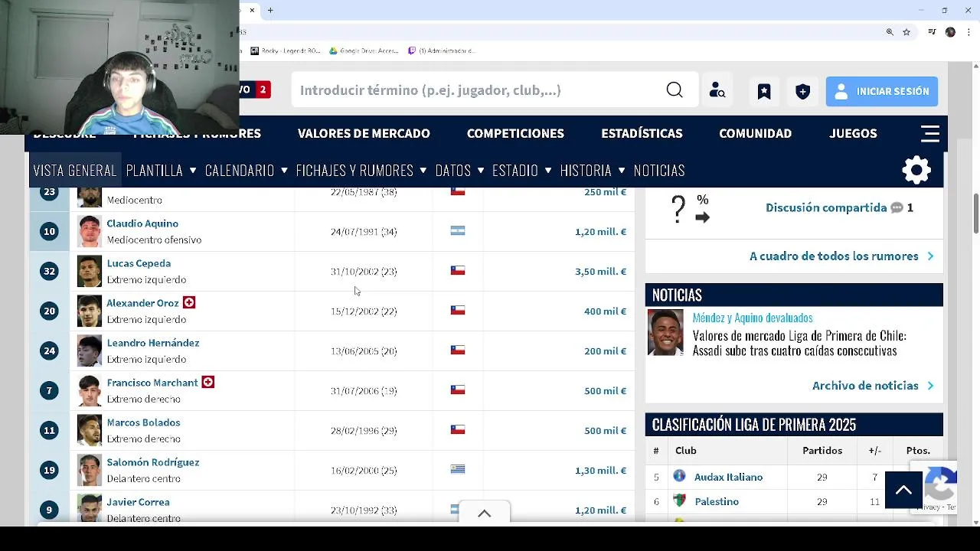The height and width of the screenshot is (551, 980).
Task: Open Francisco Marchant player profile
Action: pyautogui.click(x=152, y=383)
